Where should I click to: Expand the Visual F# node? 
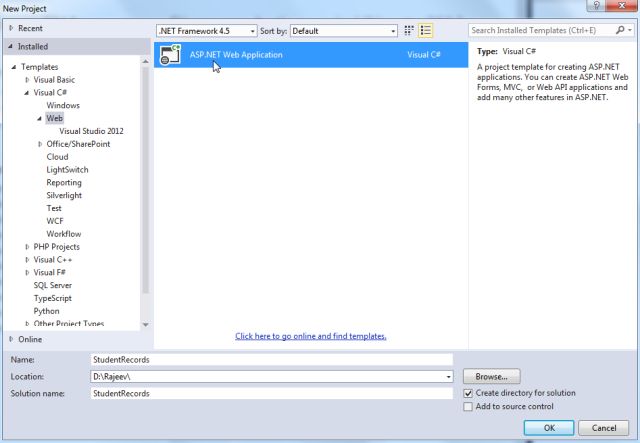(27, 272)
